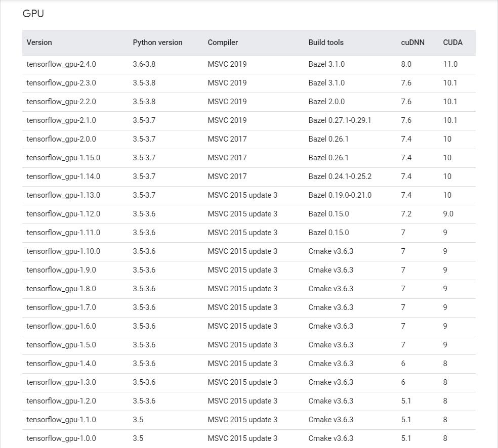Click CUDA 8 in the 1.3.0 row
498x448 pixels.
point(445,383)
